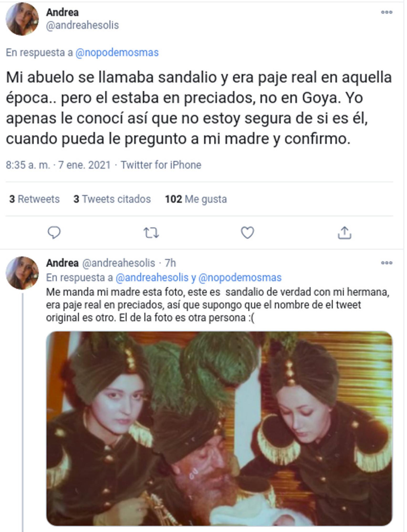Open the 7h timestamp on reply
Viewport: 407px width, 532px height.
point(170,263)
